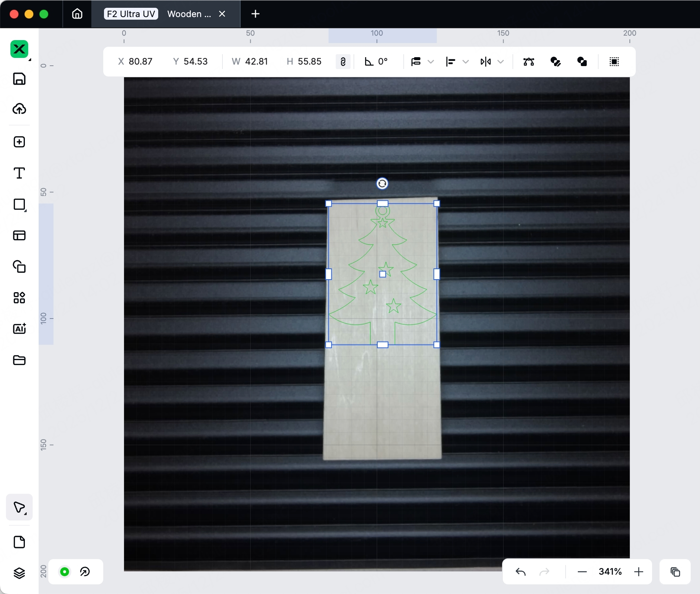Viewport: 700px width, 594px height.
Task: Open a new tab with plus button
Action: click(255, 14)
